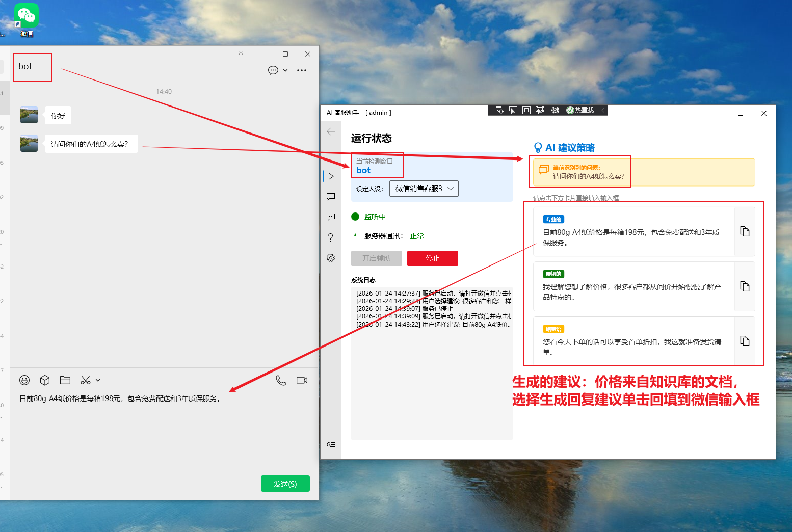Click the binding diagnostics debug icon
This screenshot has height=532, width=792.
[x=555, y=110]
